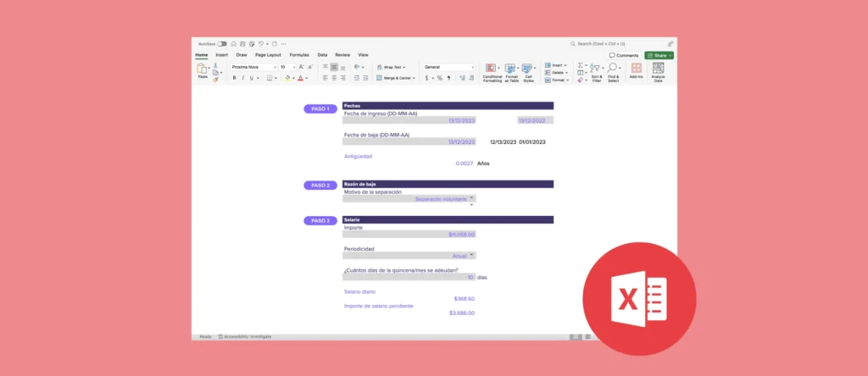
Task: Click the yellow fill color swatch
Action: [288, 78]
